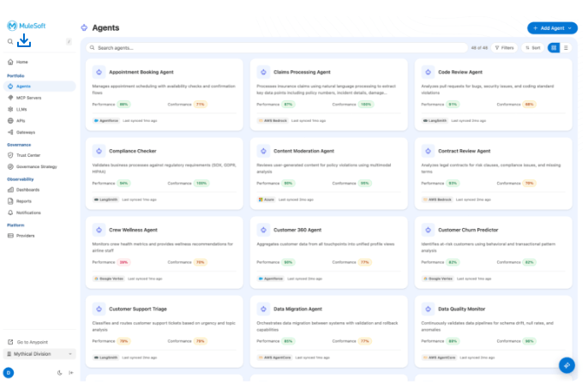
Task: Switch to list view layout
Action: 566,48
